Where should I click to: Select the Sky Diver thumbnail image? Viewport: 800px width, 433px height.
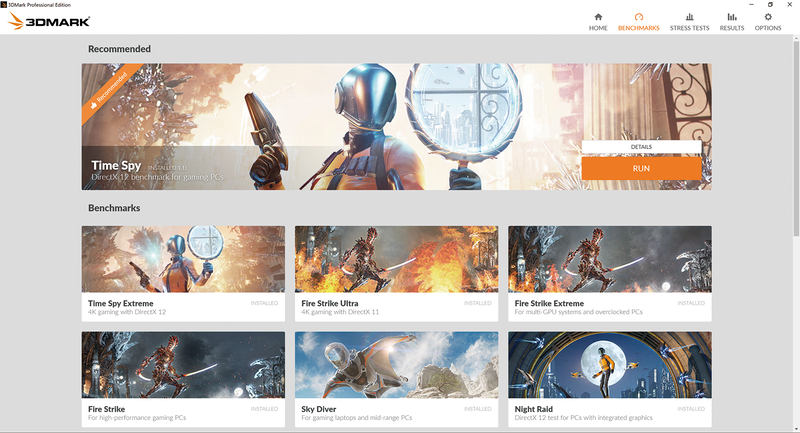coord(396,365)
